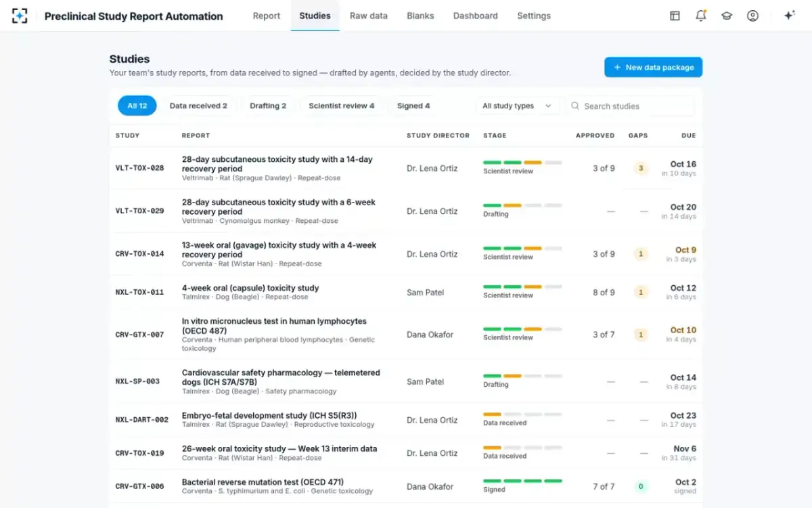Click the Gaps column header
This screenshot has height=508, width=812.
tap(638, 135)
